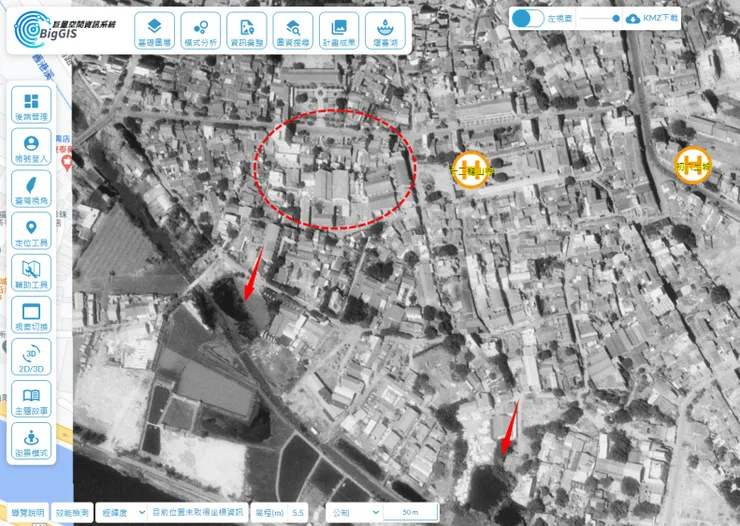Click the orange H marker at the right edge
The image size is (740, 526).
[692, 165]
